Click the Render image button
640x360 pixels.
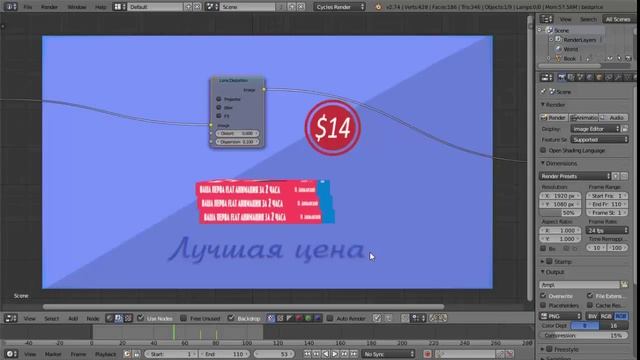coord(553,118)
